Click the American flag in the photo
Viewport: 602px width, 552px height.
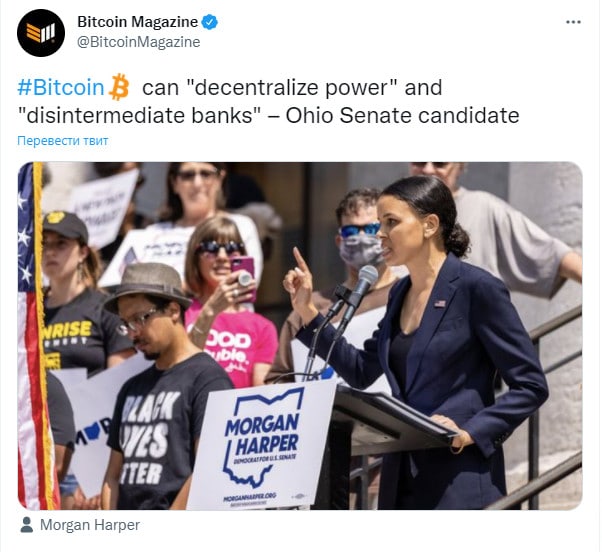(36, 336)
